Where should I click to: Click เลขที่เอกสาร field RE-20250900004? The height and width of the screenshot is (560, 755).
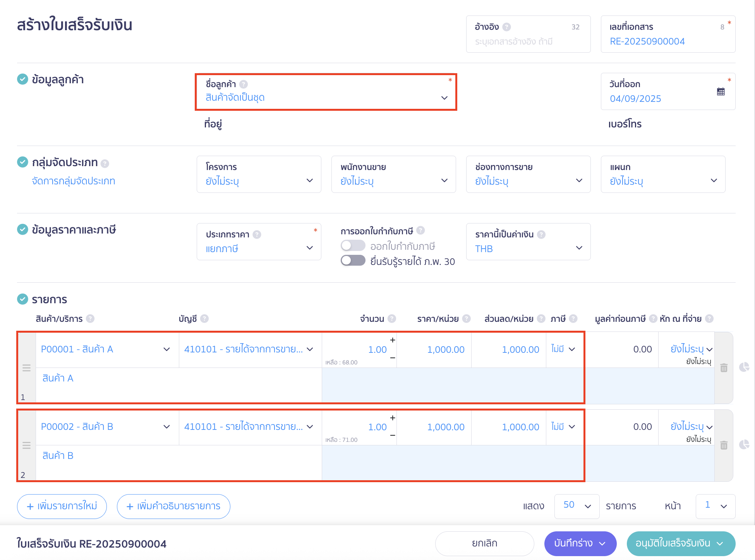(x=668, y=34)
